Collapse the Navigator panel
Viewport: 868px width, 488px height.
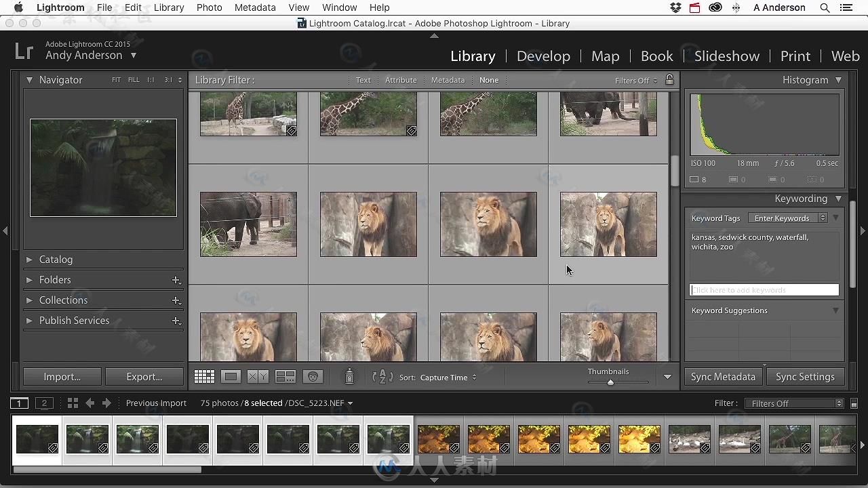click(x=29, y=80)
